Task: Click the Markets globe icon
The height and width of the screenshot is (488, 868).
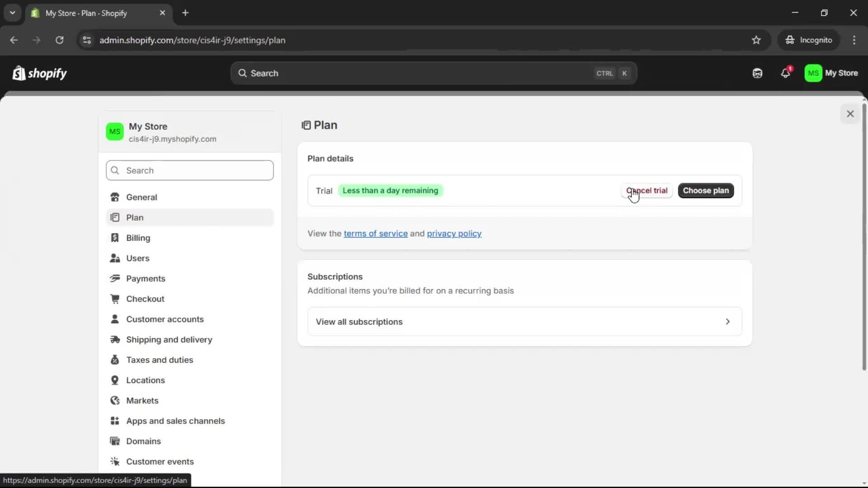Action: click(115, 401)
